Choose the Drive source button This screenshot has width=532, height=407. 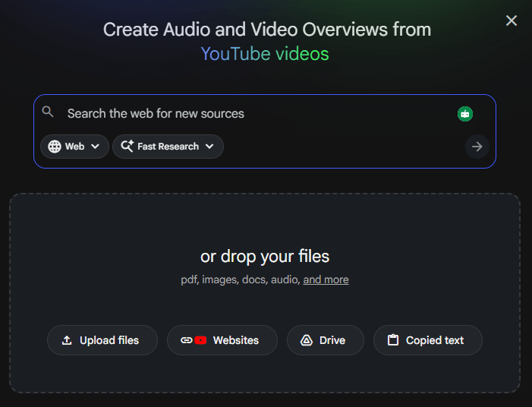tap(326, 340)
